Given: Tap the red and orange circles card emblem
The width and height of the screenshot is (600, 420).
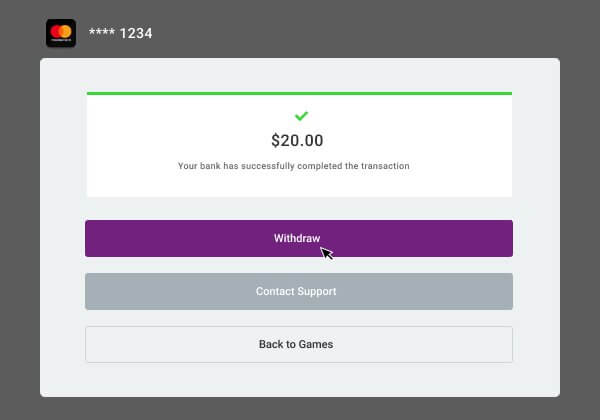Looking at the screenshot, I should (61, 32).
